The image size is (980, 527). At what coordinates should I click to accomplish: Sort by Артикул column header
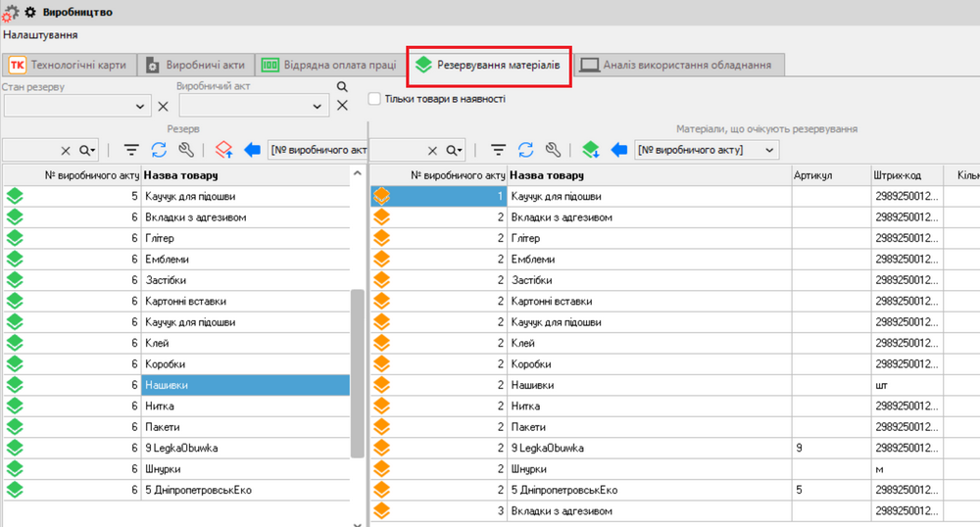click(813, 174)
